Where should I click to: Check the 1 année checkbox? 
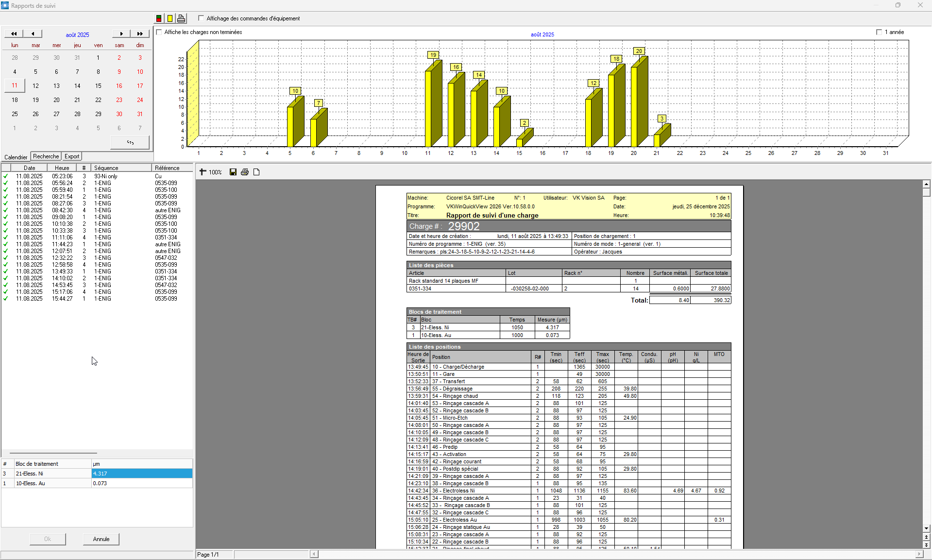click(x=879, y=32)
